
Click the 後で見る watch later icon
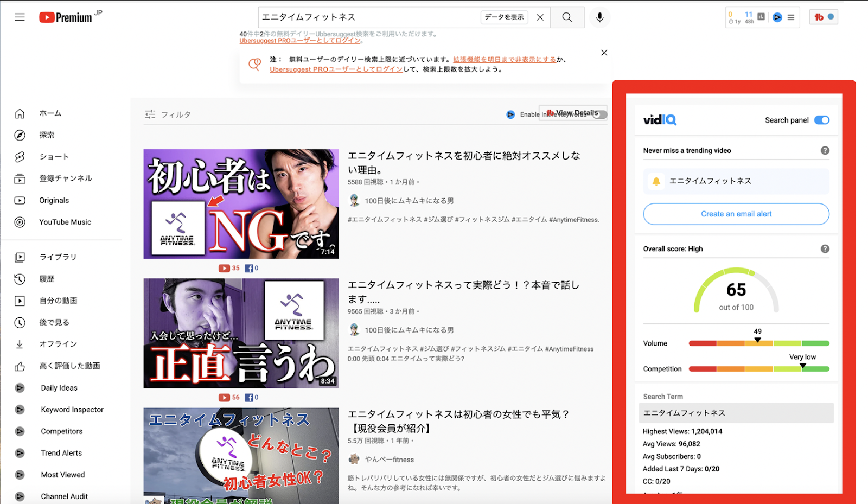coord(20,322)
